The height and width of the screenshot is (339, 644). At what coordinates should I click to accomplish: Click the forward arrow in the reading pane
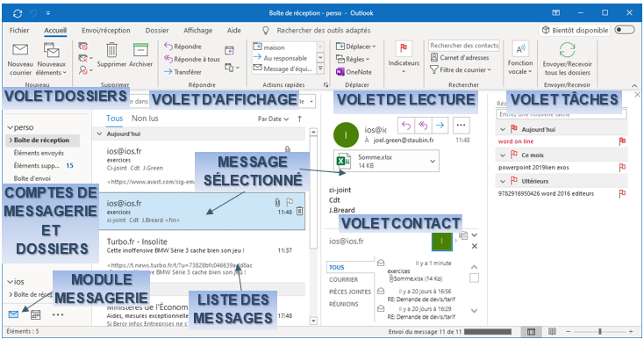(x=440, y=126)
